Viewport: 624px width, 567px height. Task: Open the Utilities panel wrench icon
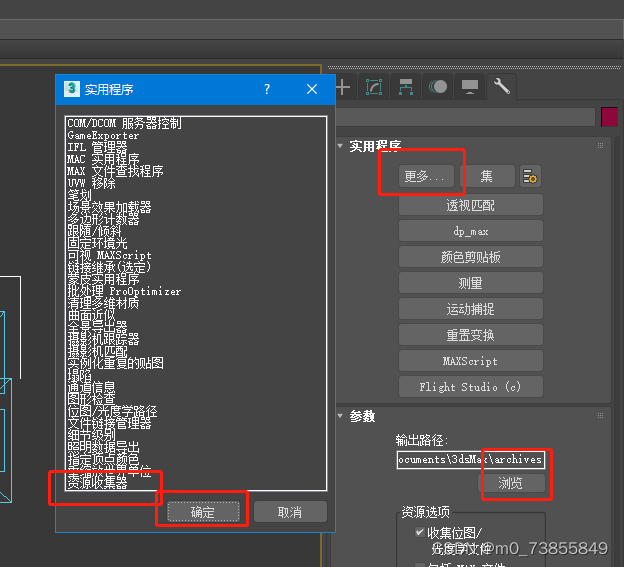(502, 86)
